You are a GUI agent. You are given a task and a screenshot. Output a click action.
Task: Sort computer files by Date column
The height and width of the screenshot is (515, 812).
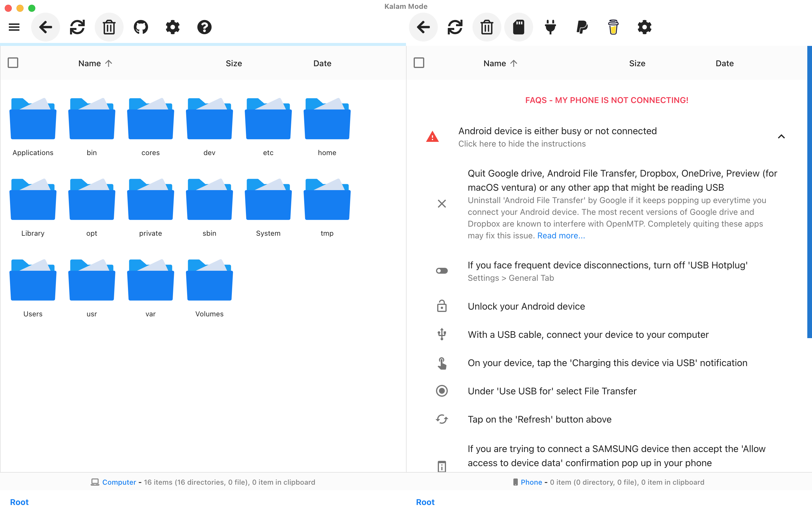[x=322, y=63]
